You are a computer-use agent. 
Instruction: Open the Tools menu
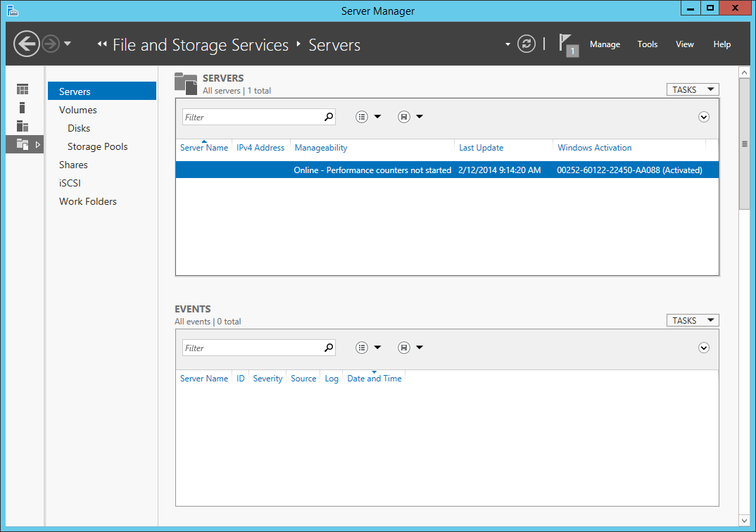(x=648, y=44)
